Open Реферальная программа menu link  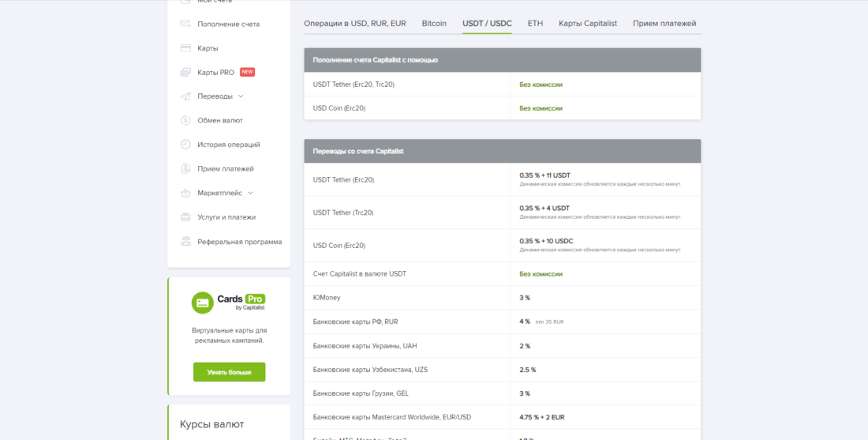click(240, 242)
